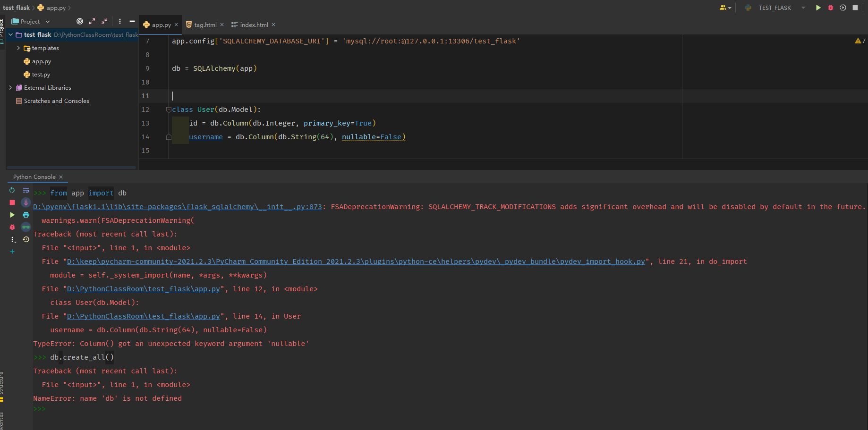Click app.py in the breadcrumb bar
The width and height of the screenshot is (868, 430).
point(51,8)
